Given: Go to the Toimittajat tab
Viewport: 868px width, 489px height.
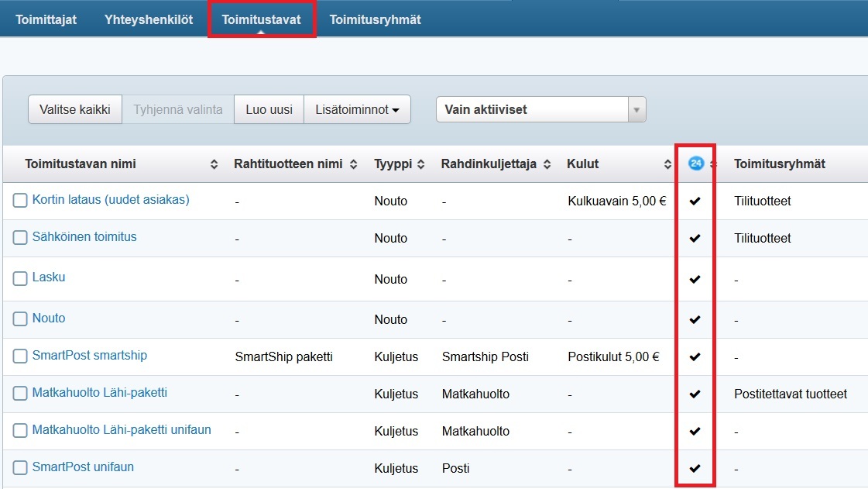Looking at the screenshot, I should coord(46,19).
